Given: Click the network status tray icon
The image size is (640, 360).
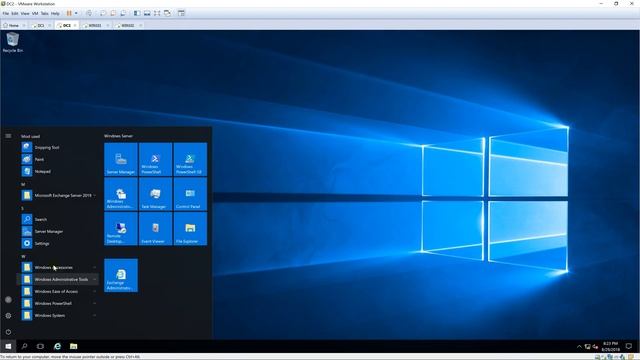Looking at the screenshot, I should (587, 347).
